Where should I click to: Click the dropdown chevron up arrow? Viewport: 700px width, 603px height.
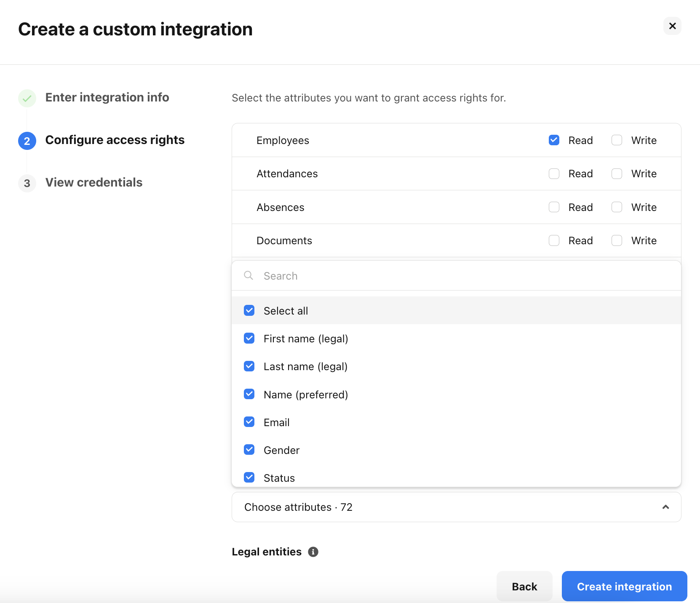665,507
